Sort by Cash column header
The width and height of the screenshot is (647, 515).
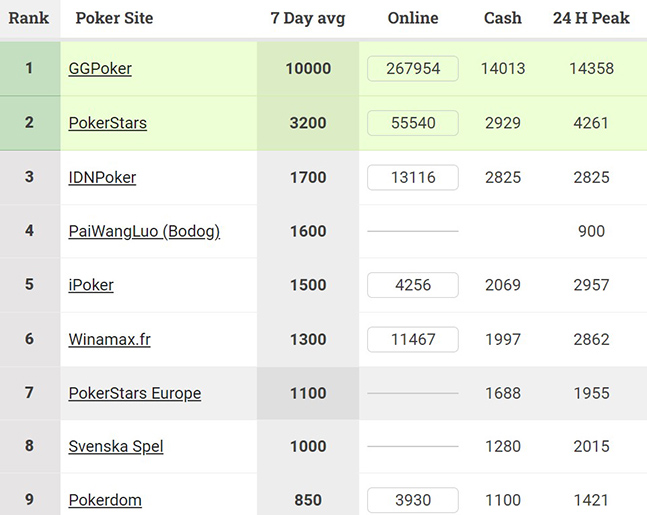click(x=503, y=18)
